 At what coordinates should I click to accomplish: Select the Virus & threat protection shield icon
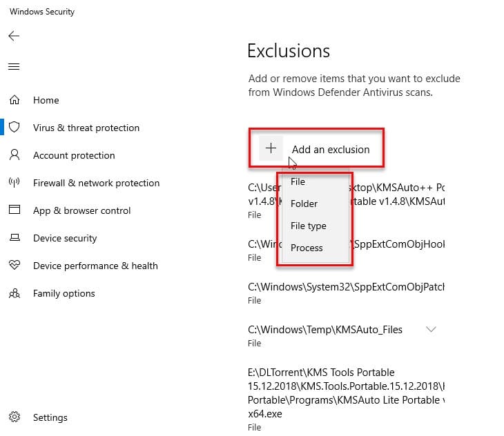[x=14, y=127]
